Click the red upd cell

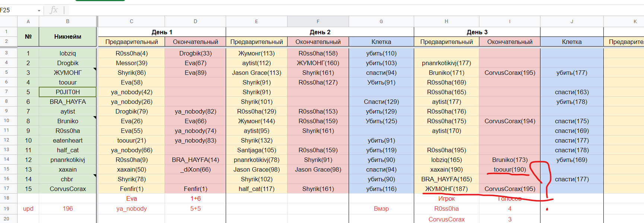point(28,208)
